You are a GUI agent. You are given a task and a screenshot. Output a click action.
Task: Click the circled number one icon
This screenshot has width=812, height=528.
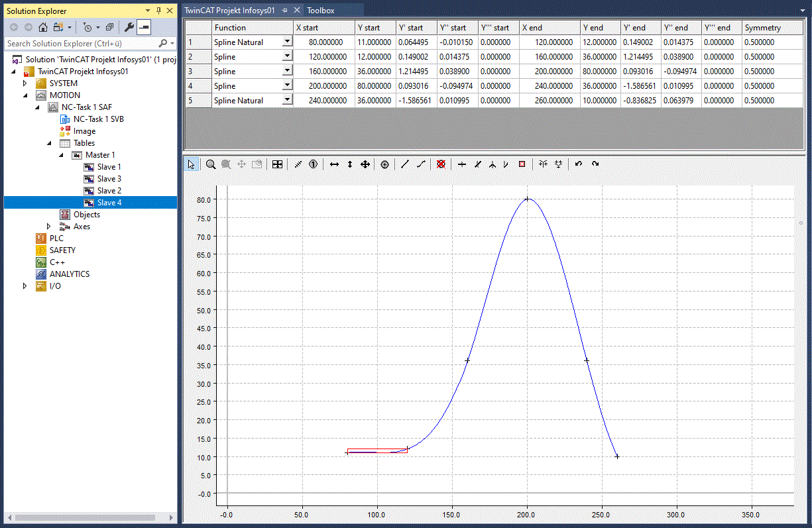[314, 164]
